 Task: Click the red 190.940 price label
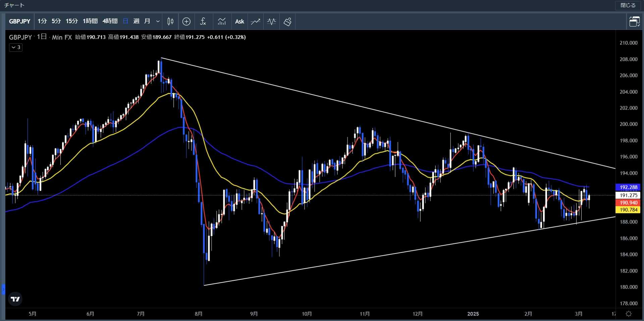(x=628, y=203)
